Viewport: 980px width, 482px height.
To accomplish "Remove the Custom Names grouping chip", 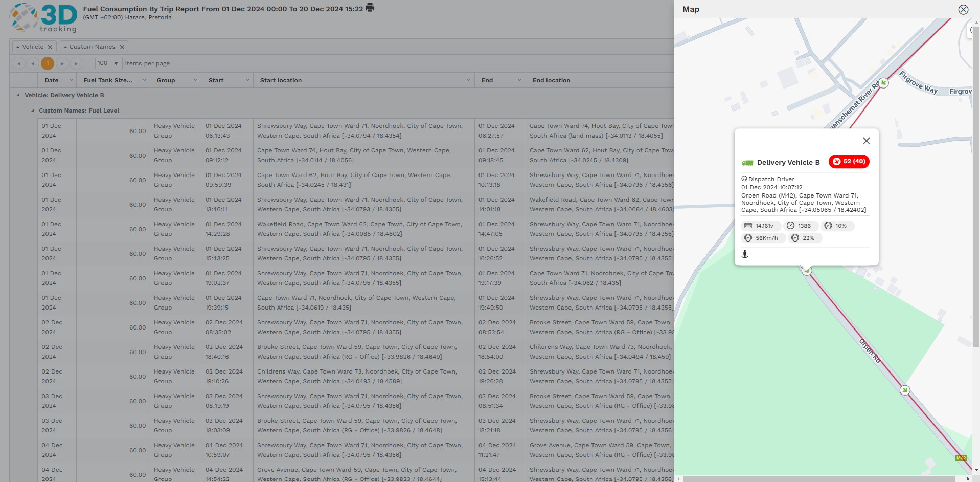I will tap(122, 47).
